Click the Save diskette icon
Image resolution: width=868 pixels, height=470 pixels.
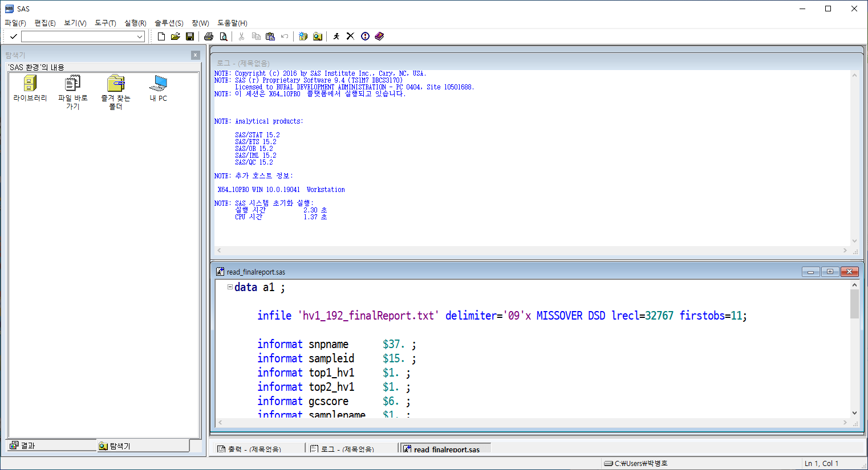click(x=190, y=36)
